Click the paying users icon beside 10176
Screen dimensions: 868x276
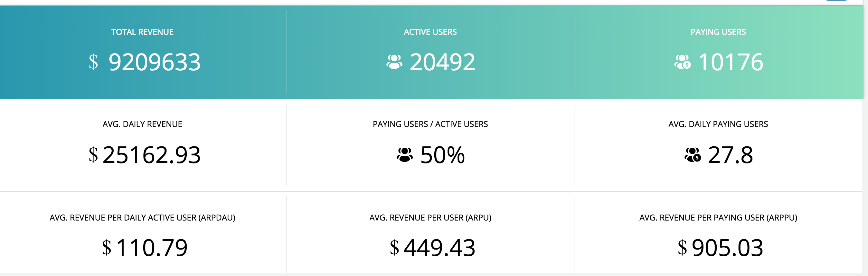point(682,62)
